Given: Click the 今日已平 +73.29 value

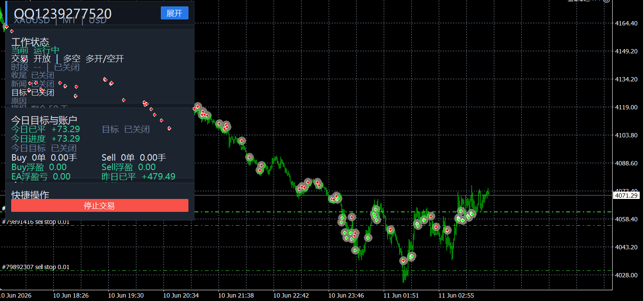Looking at the screenshot, I should click(46, 129).
